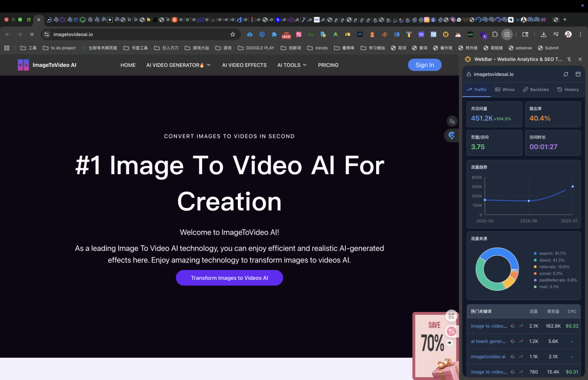This screenshot has height=380, width=588.
Task: Open the HOME nav link
Action: [x=128, y=65]
